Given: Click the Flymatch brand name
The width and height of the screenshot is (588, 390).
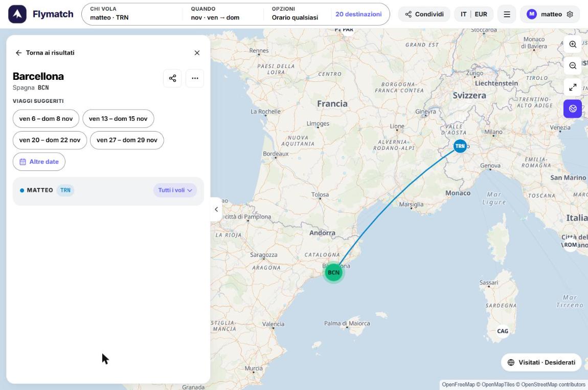Looking at the screenshot, I should pos(53,14).
